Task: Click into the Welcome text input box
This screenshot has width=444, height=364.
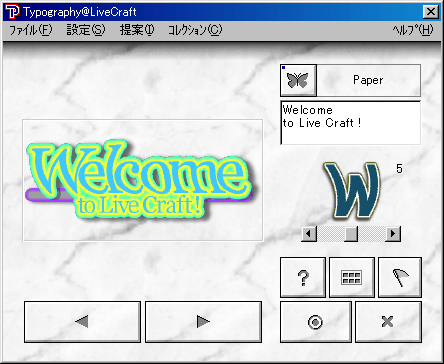Action: click(350, 123)
